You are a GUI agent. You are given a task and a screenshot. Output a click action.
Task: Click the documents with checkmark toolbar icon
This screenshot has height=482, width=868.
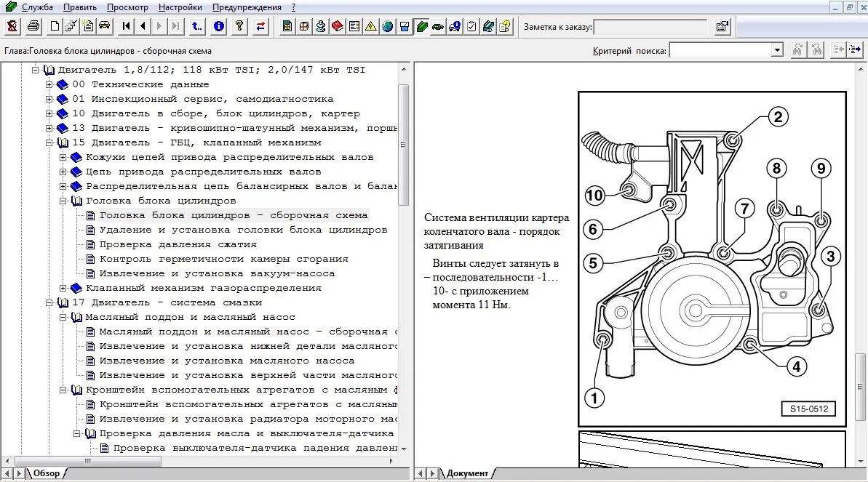[71, 26]
